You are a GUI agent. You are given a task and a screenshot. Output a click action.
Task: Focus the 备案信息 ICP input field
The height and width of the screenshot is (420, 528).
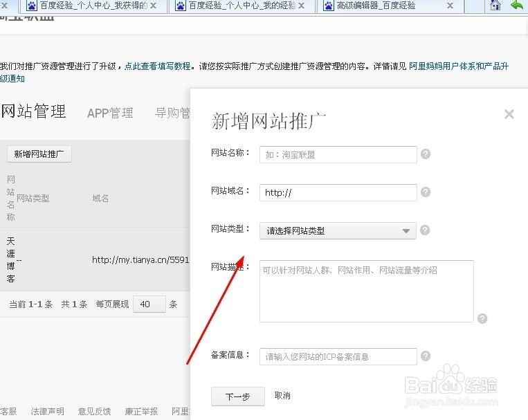338,356
